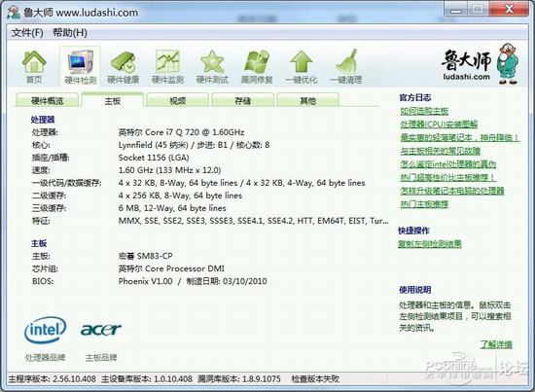Open the 怎样升级笔记本电脑的处理器 link

pos(452,191)
